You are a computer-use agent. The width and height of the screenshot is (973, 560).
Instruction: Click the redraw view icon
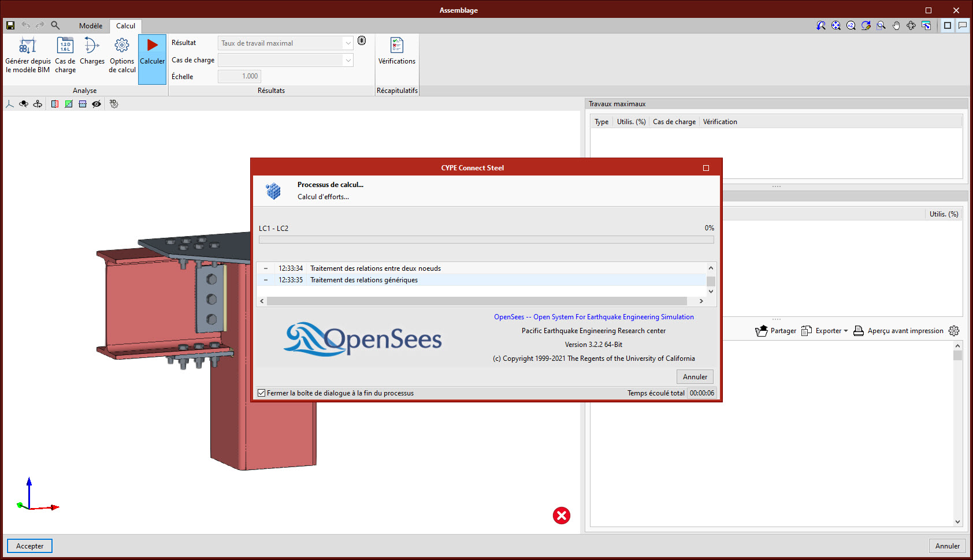(x=866, y=25)
